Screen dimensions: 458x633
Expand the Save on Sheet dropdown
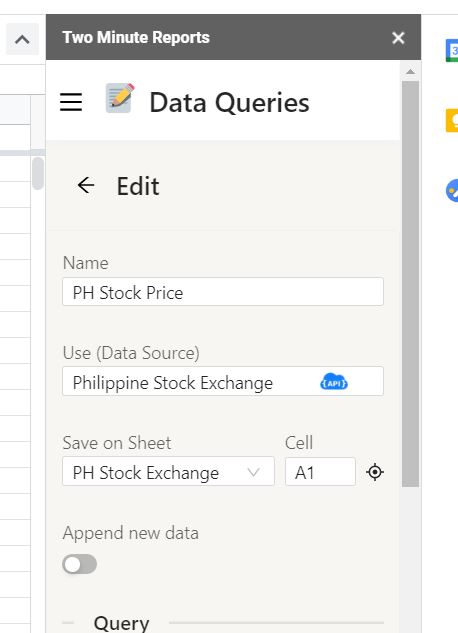coord(168,472)
